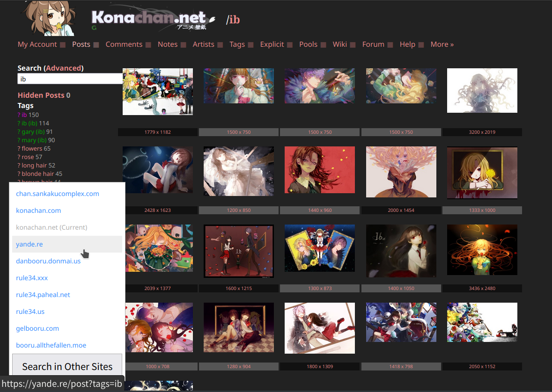Image resolution: width=552 pixels, height=392 pixels.
Task: Expand the More » menu
Action: (x=442, y=44)
